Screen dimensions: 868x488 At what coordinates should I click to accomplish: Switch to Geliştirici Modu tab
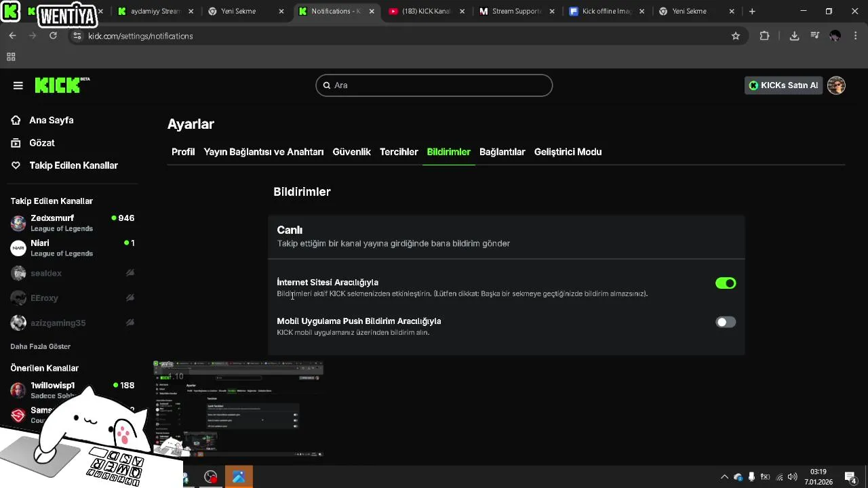click(568, 152)
